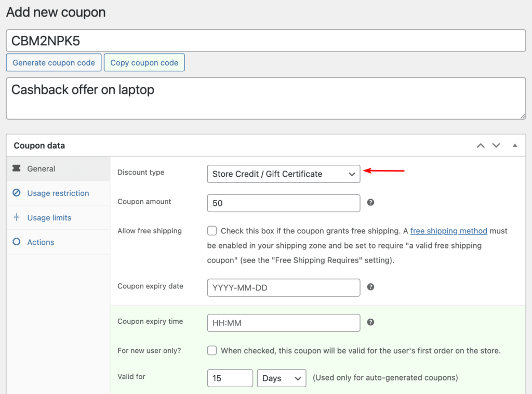The height and width of the screenshot is (394, 532).
Task: Open the Discount type dropdown
Action: click(x=284, y=174)
